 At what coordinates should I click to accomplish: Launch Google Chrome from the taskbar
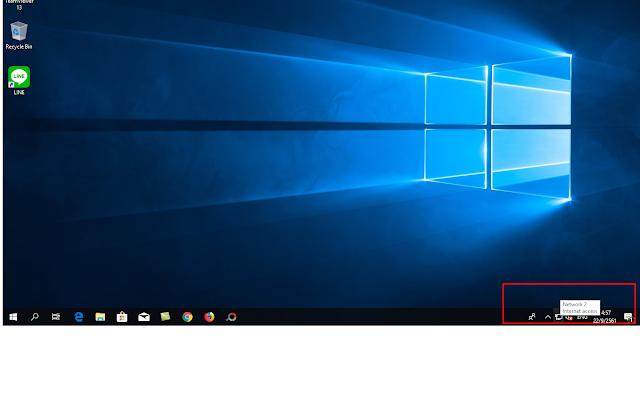coord(187,317)
